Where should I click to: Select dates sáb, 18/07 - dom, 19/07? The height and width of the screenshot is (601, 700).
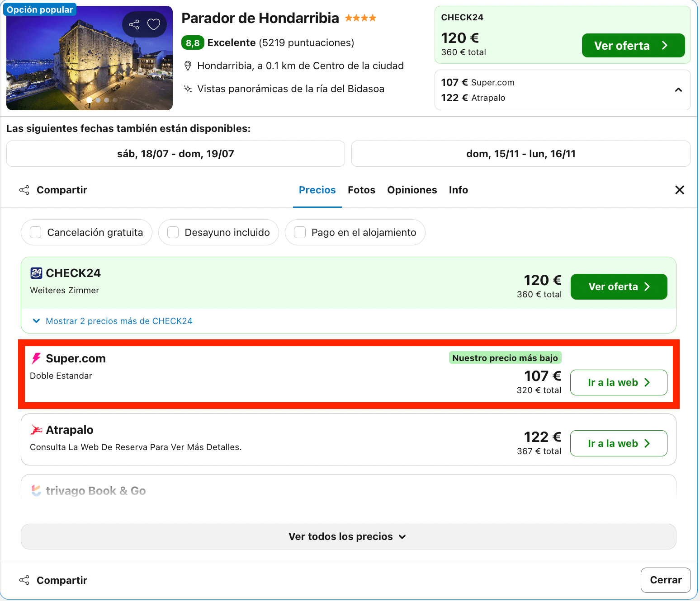coord(175,154)
